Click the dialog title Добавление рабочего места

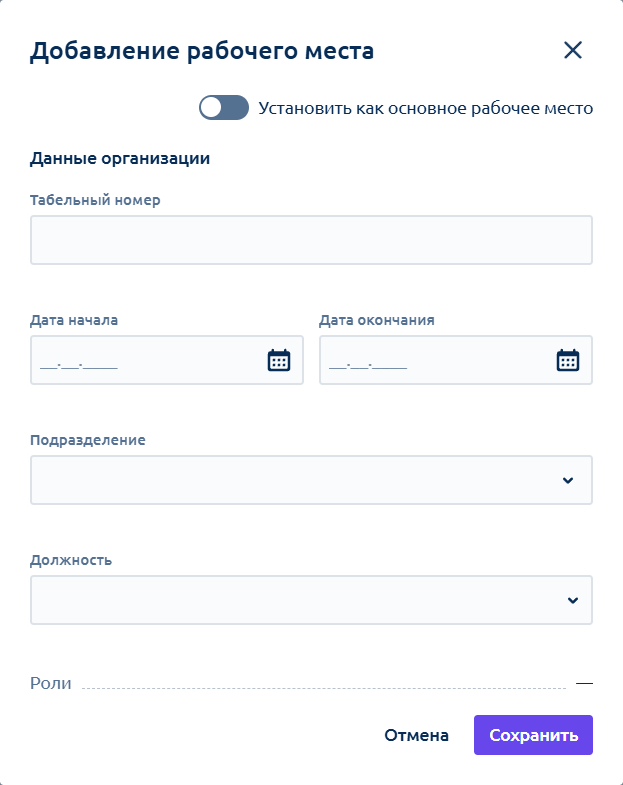(202, 51)
